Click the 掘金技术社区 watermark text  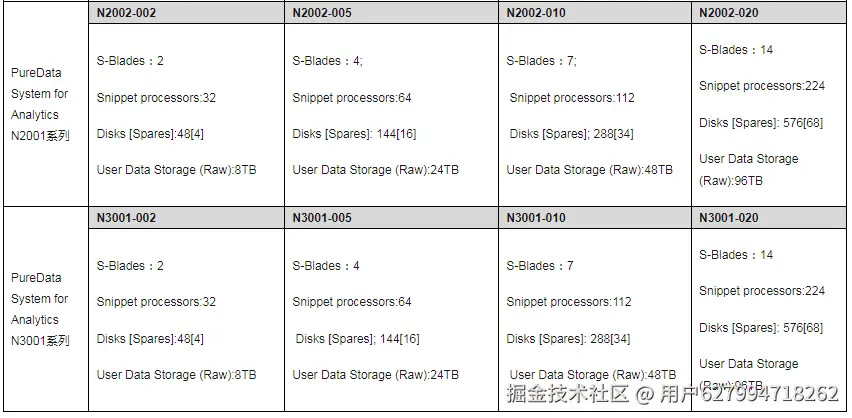pos(569,394)
